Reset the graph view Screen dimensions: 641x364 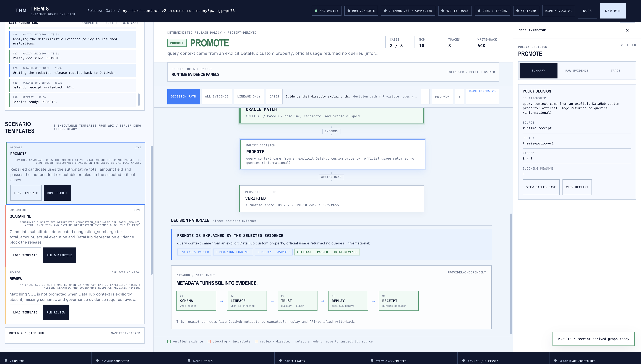(x=442, y=96)
